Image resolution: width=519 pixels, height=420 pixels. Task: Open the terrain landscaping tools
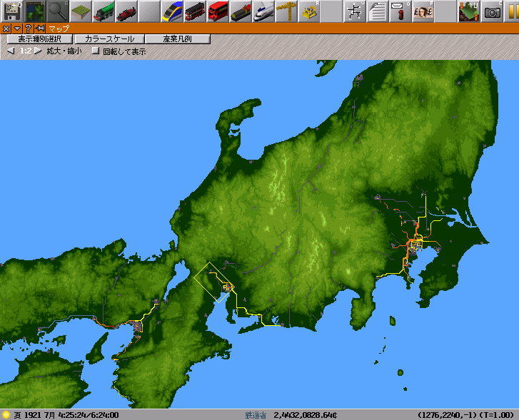[81, 11]
